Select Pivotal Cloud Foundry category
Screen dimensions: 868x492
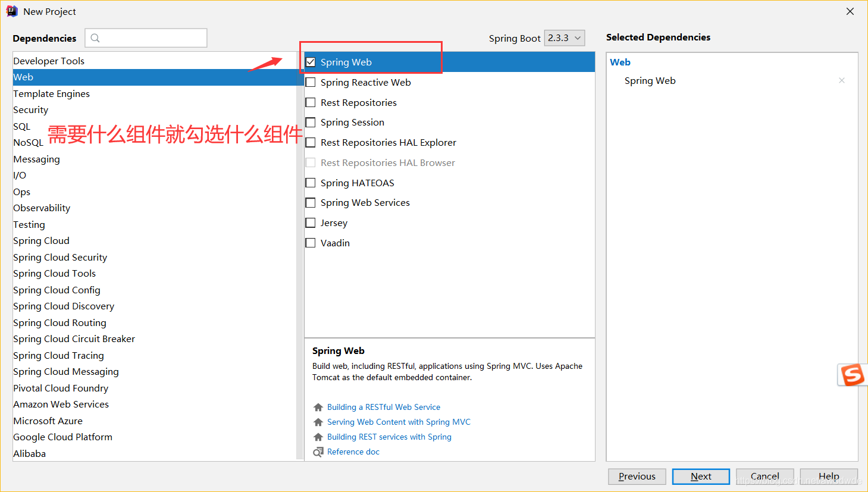154,388
